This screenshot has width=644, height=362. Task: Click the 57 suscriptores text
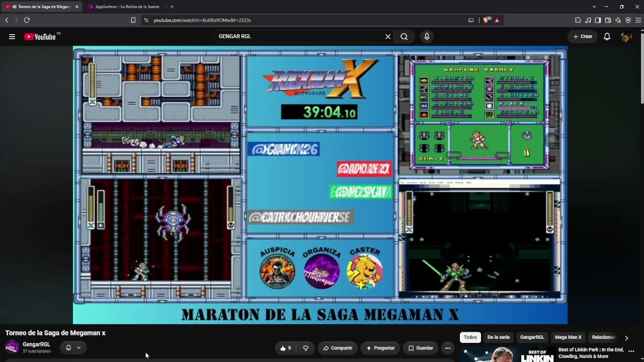[37, 351]
